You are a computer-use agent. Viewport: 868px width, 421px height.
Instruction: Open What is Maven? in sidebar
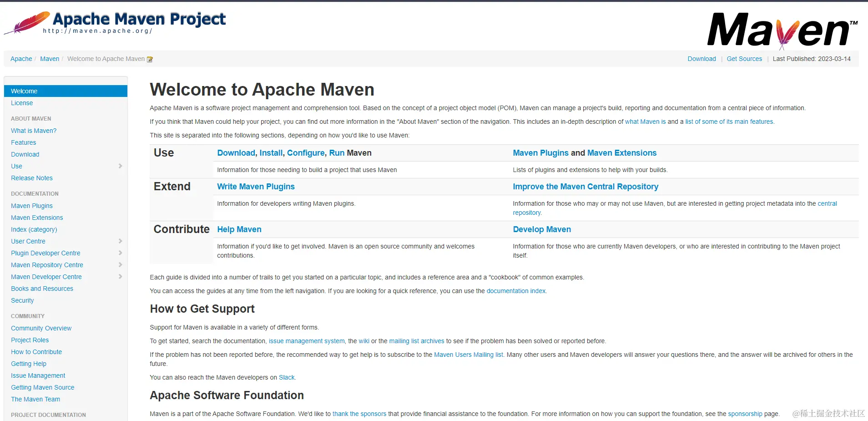(34, 131)
